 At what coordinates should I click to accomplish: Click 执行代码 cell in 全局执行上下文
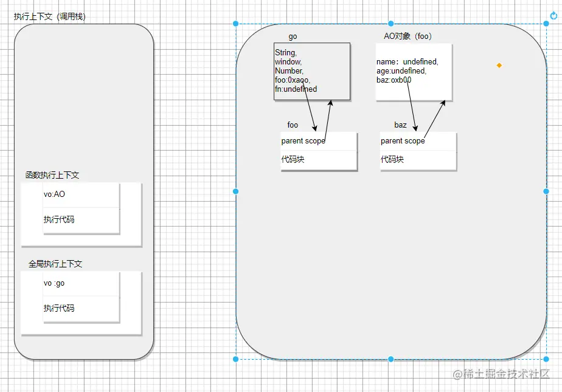point(81,309)
